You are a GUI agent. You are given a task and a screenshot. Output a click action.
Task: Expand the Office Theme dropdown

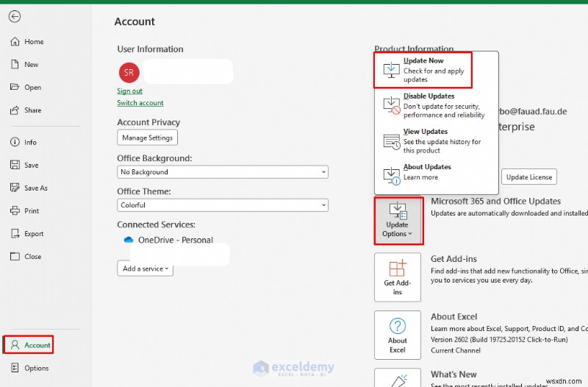[x=223, y=205]
